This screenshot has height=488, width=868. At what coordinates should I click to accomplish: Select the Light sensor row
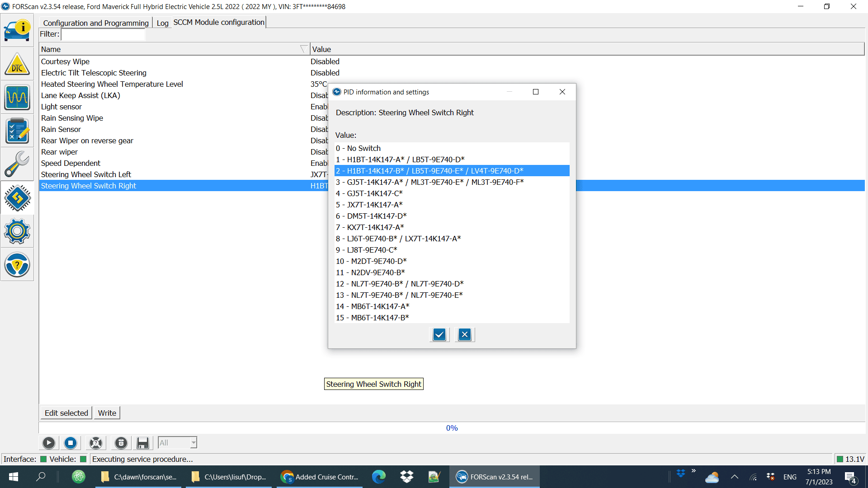coord(183,107)
